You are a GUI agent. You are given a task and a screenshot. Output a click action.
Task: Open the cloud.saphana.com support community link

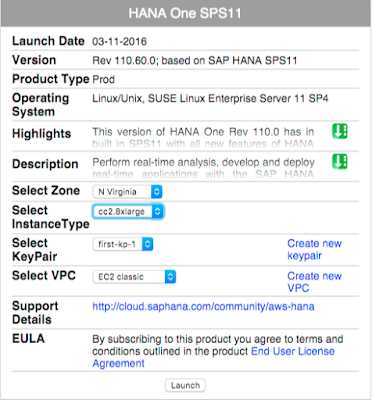coord(203,306)
